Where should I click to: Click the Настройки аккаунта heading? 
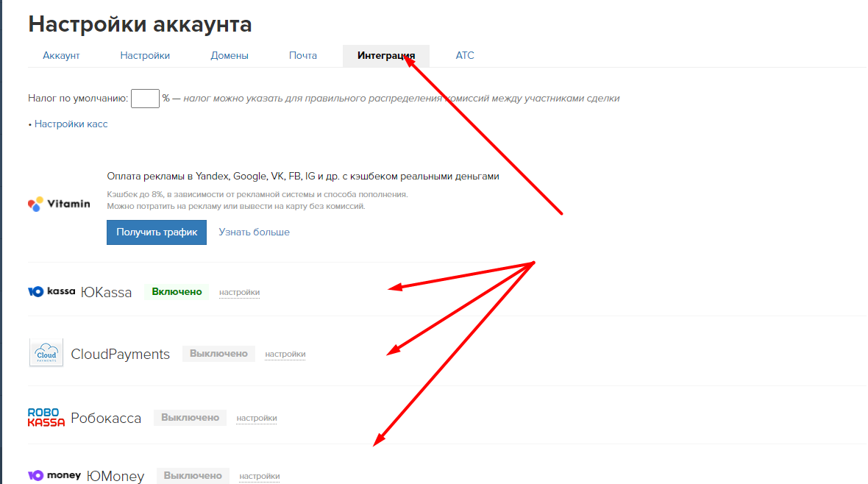pyautogui.click(x=140, y=24)
